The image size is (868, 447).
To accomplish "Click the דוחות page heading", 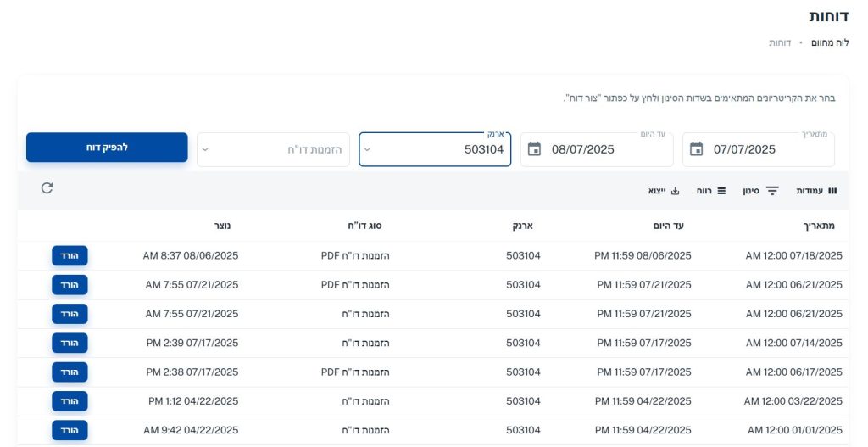I will tap(828, 16).
